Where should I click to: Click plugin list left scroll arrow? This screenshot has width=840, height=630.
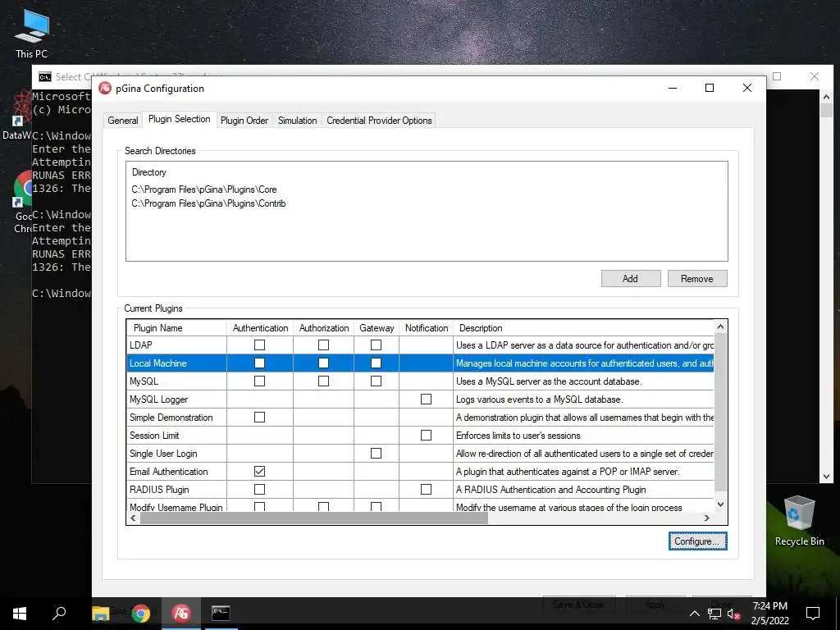(x=134, y=518)
